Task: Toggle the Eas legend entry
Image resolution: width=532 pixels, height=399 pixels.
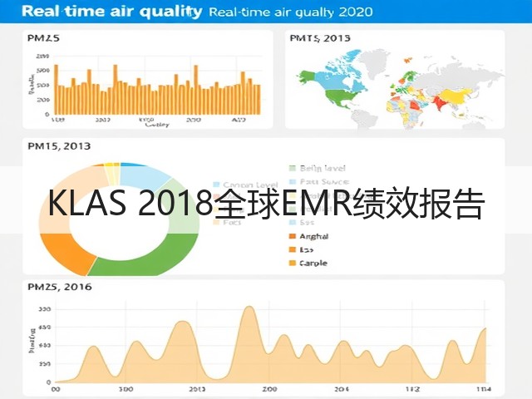Action: pos(301,249)
